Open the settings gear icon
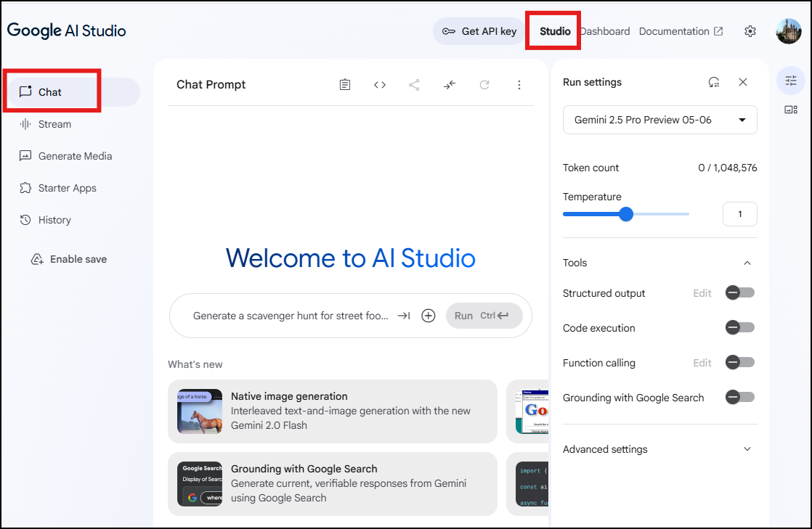This screenshot has width=812, height=529. click(x=750, y=31)
